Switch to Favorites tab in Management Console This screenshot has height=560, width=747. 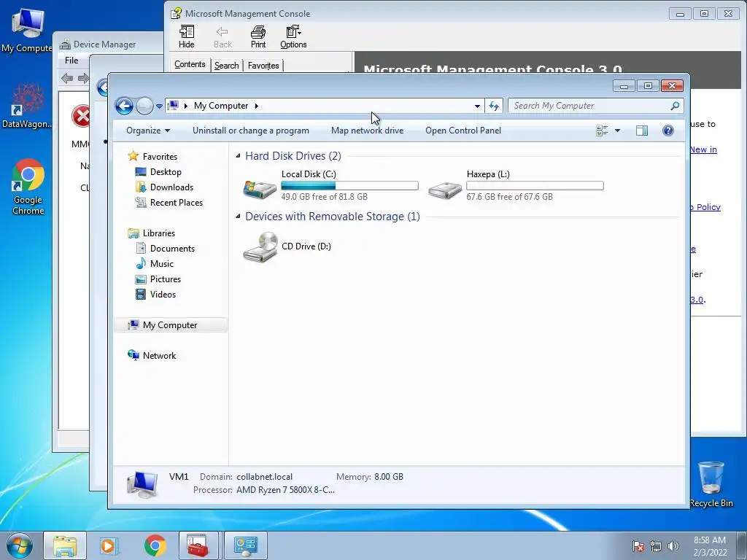(263, 66)
